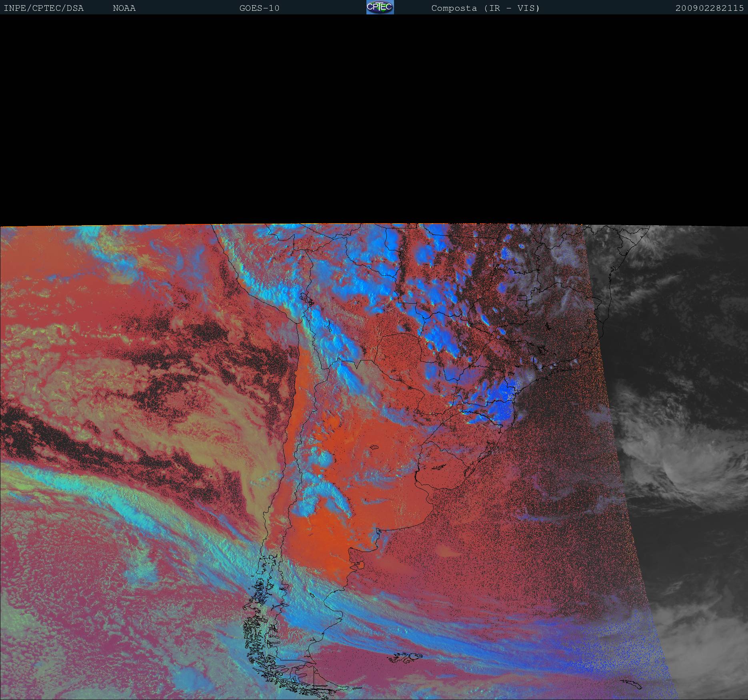Click the CPTEC logo in the header
Screen dimensions: 748x700
[380, 7]
